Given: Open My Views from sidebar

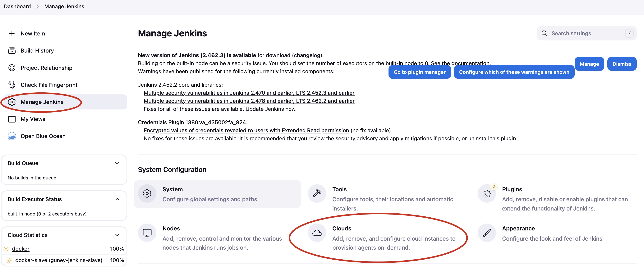Looking at the screenshot, I should point(33,119).
